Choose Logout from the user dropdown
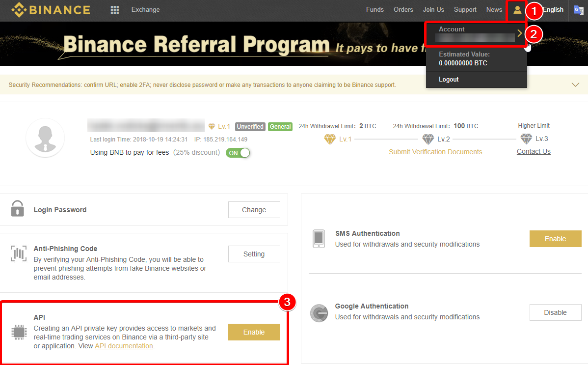The height and width of the screenshot is (365, 588). (449, 80)
